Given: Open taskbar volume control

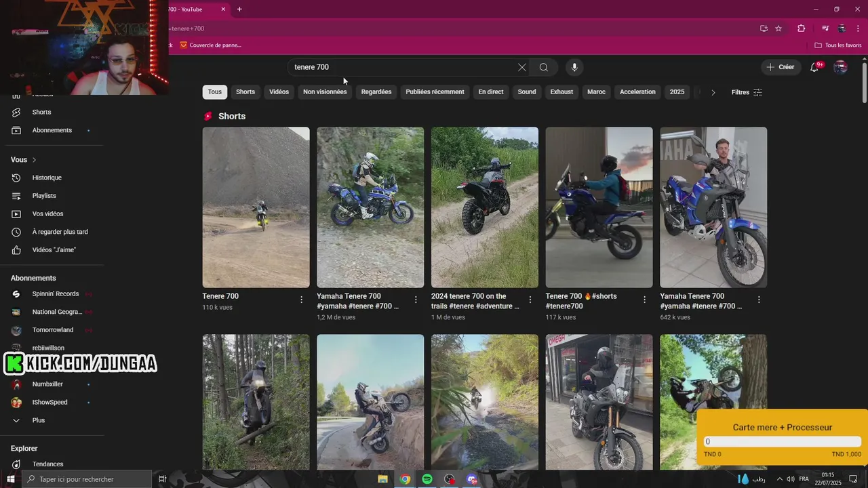Looking at the screenshot, I should pos(790,479).
